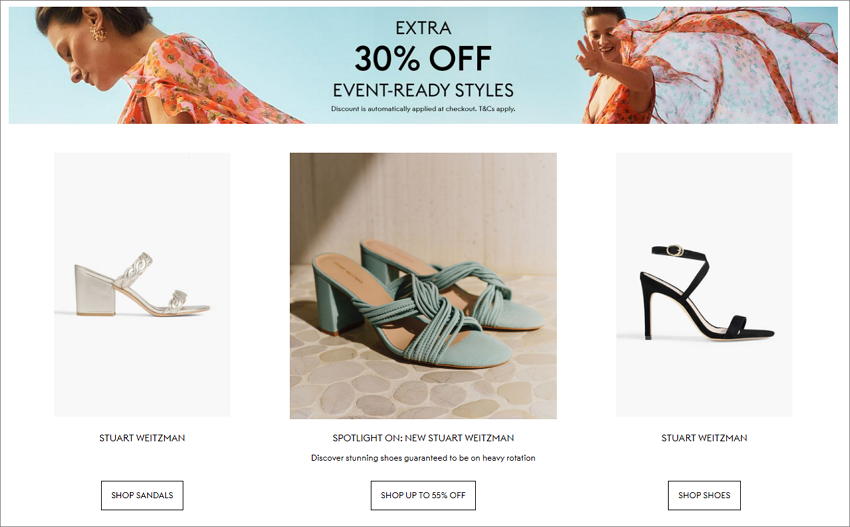Open the Spotlight On: New Stuart Weitzman heading
850x527 pixels.
423,438
